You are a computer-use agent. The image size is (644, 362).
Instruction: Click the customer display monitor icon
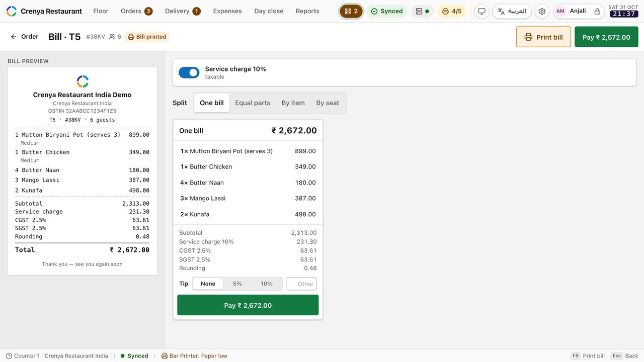click(481, 11)
